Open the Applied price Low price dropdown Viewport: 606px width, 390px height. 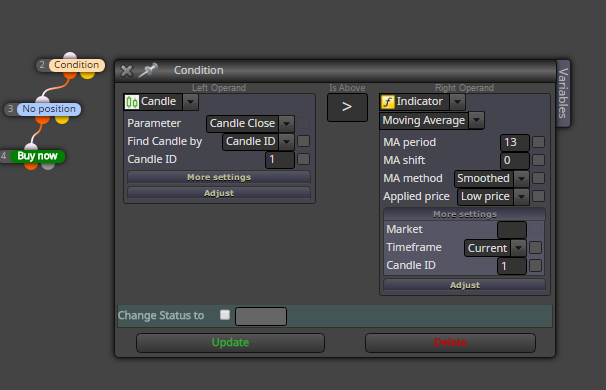[521, 197]
